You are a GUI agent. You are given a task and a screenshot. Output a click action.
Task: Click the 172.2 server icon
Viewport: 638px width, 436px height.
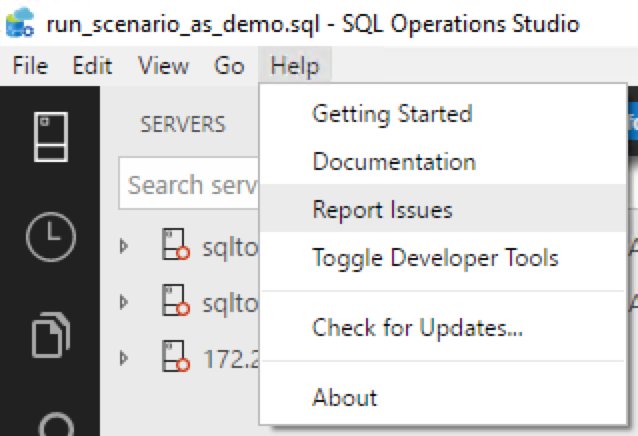click(x=176, y=356)
